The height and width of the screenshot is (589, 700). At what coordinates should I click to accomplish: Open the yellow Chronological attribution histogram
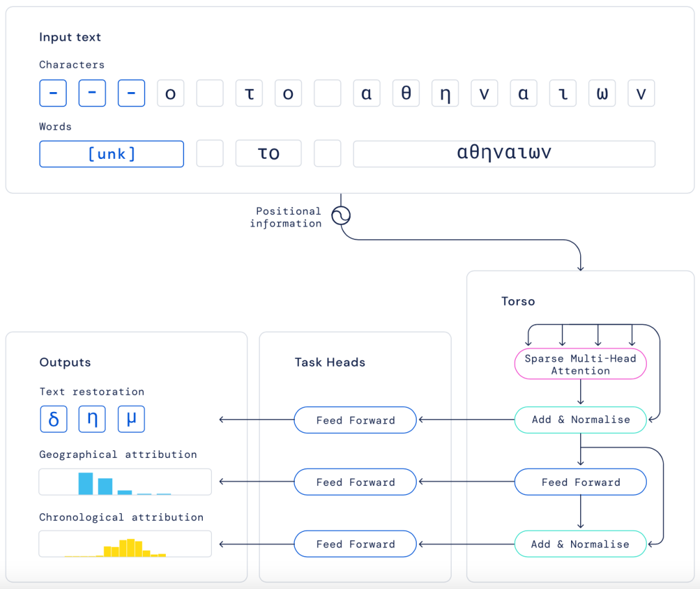(x=125, y=544)
